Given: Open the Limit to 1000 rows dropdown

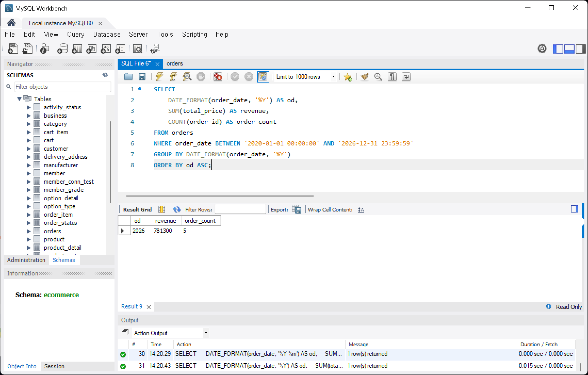Looking at the screenshot, I should click(x=305, y=77).
